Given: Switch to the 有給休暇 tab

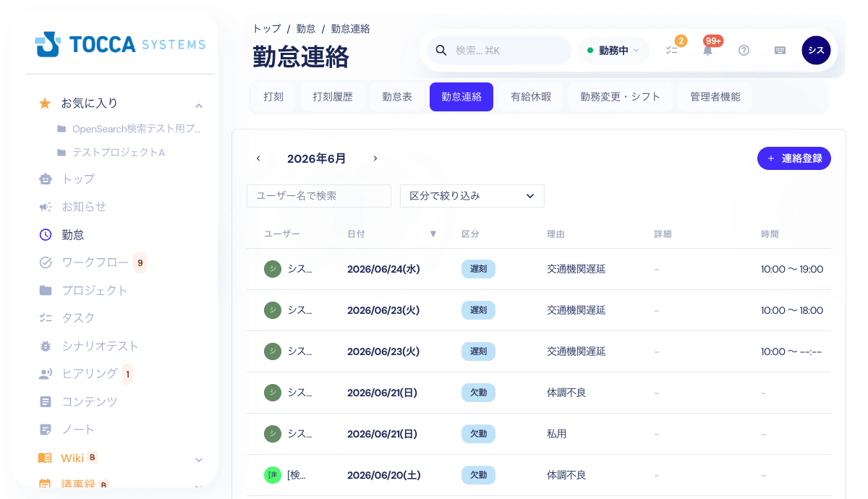Looking at the screenshot, I should click(x=531, y=97).
